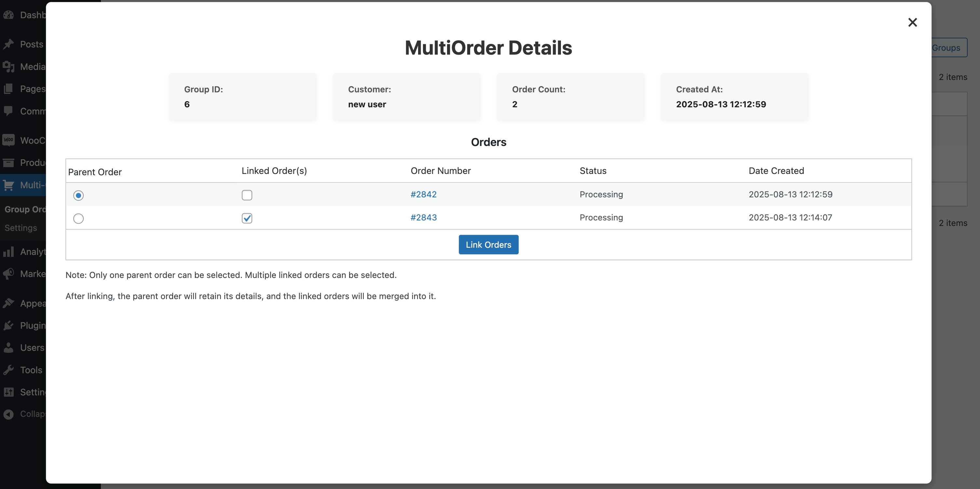Screen dimensions: 980x489
Task: Uncheck #2843 as a linked order
Action: [x=247, y=218]
